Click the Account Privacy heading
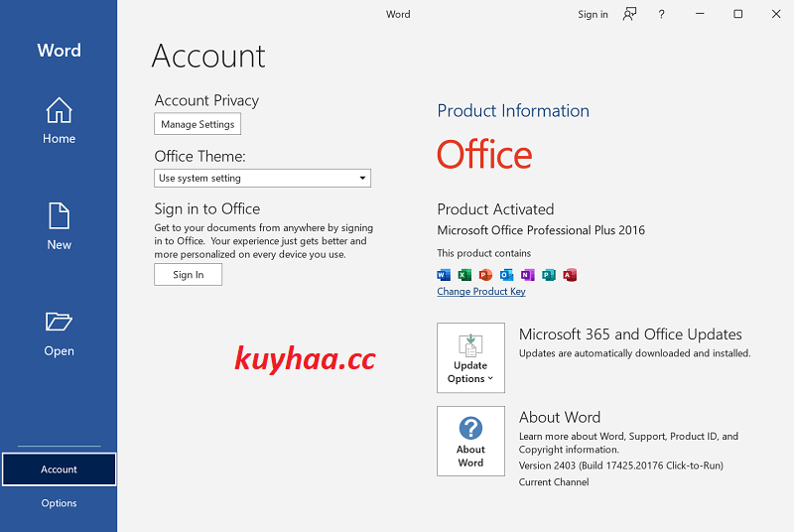Image resolution: width=794 pixels, height=532 pixels. pyautogui.click(x=206, y=100)
